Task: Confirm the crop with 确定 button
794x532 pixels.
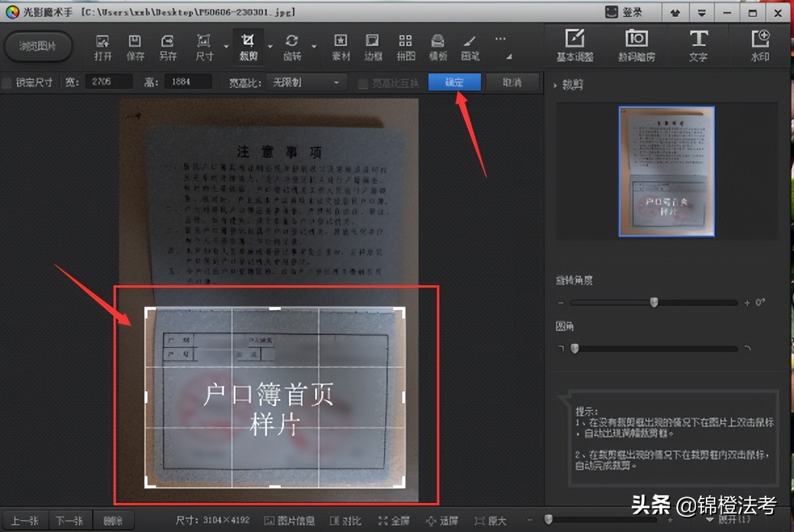Action: (x=454, y=83)
